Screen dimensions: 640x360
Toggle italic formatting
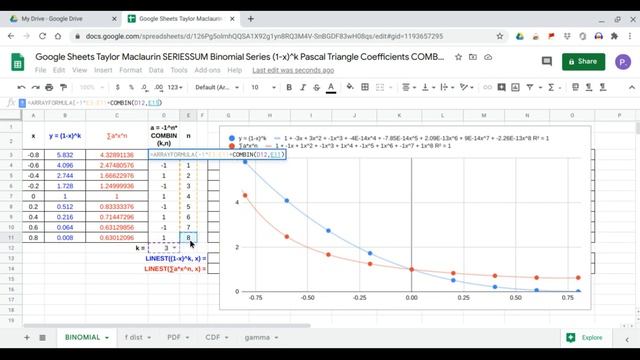pos(303,87)
